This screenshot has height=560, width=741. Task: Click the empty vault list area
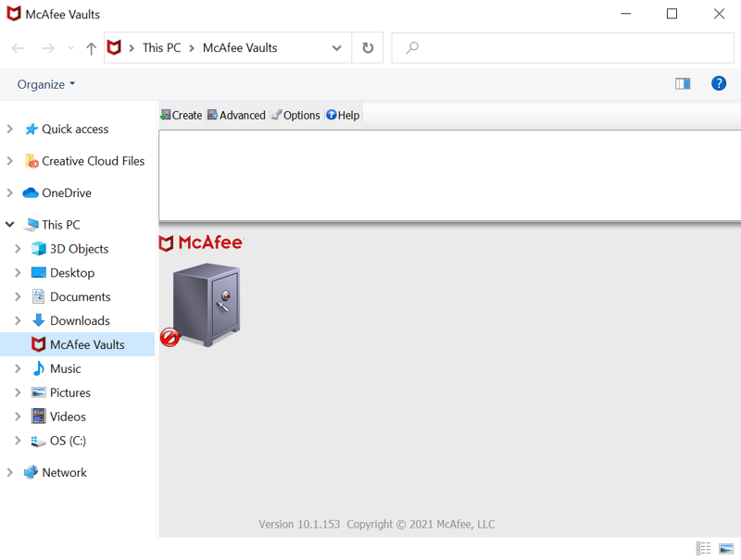(449, 175)
